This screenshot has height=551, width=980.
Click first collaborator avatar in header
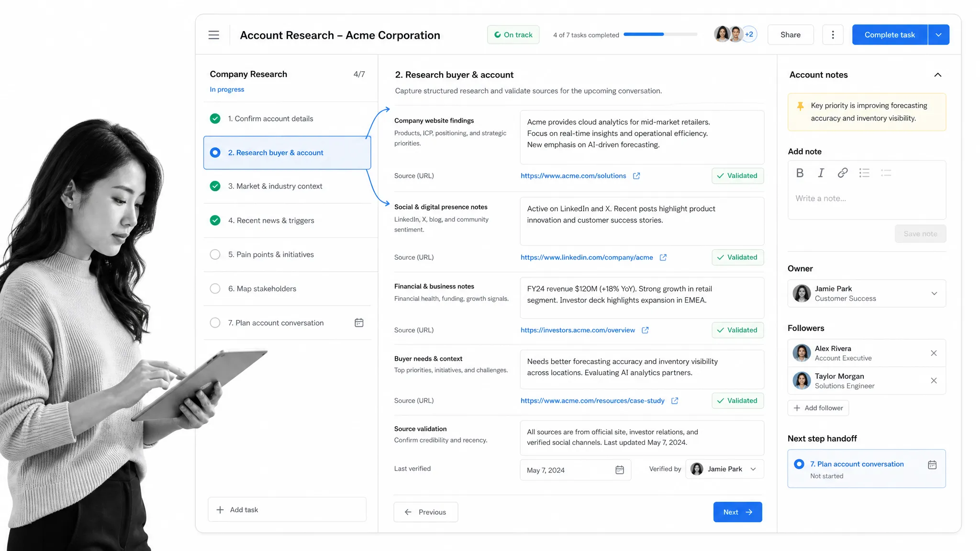(x=722, y=34)
